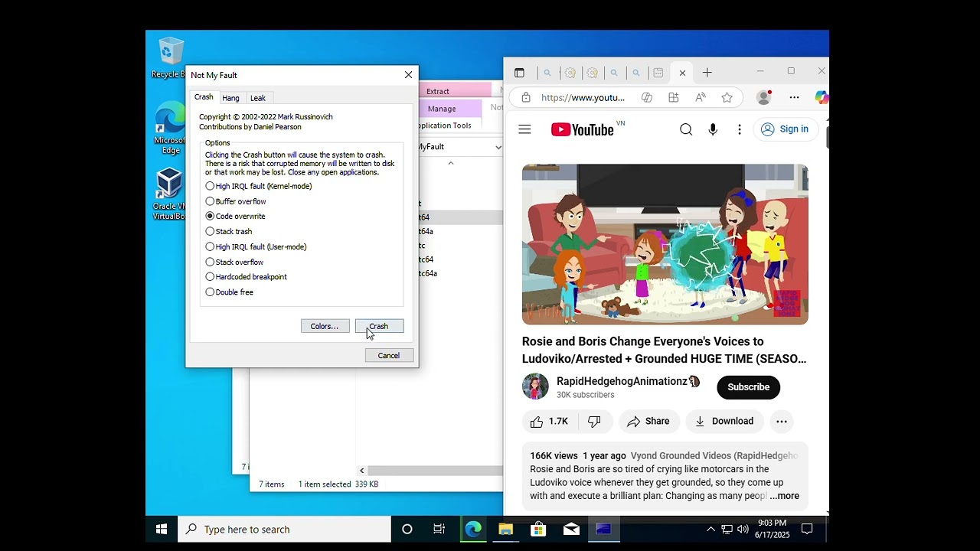
Task: Open File Explorer from the taskbar
Action: click(x=505, y=529)
